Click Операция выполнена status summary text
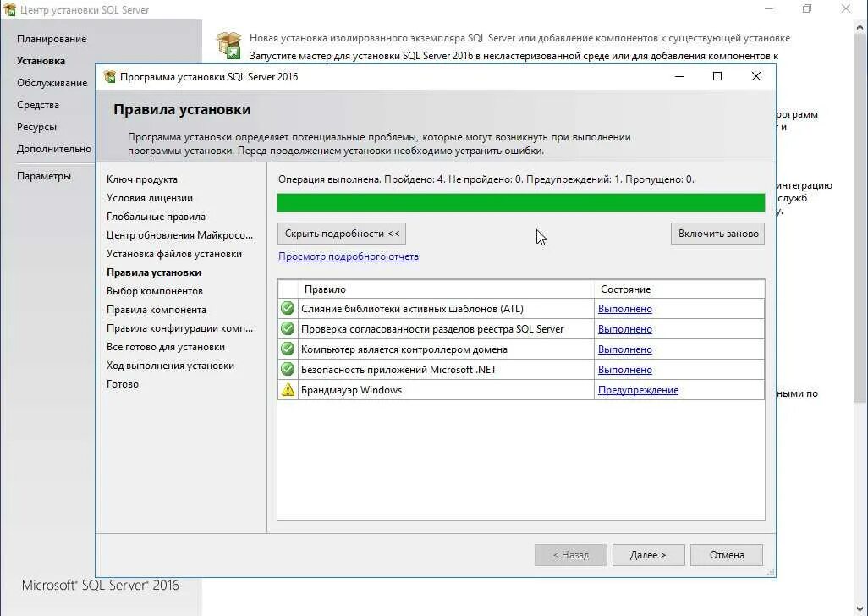868x616 pixels. (x=486, y=179)
